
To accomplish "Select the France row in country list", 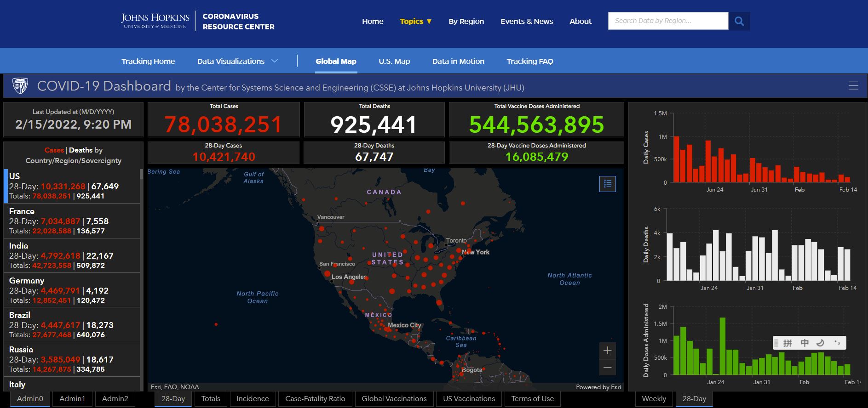I will [72, 221].
